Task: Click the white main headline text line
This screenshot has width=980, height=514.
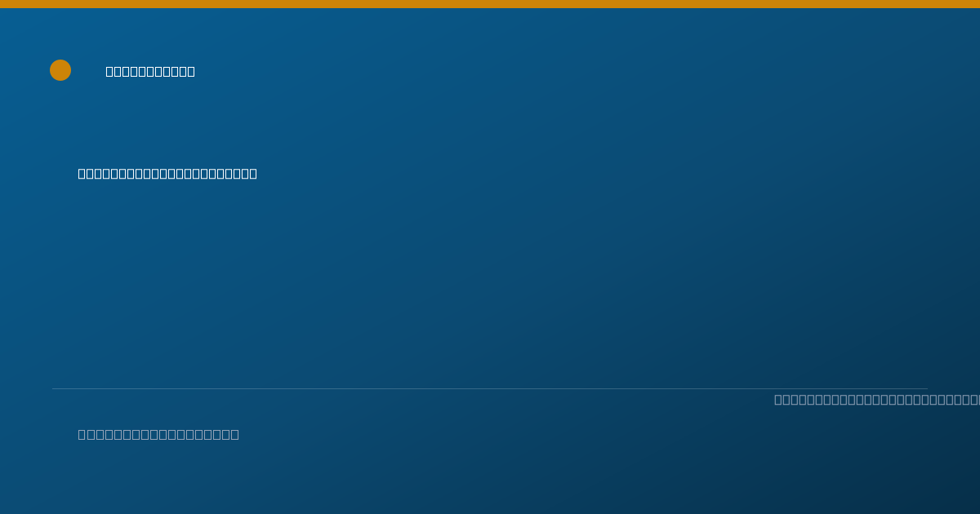Action: pyautogui.click(x=167, y=173)
